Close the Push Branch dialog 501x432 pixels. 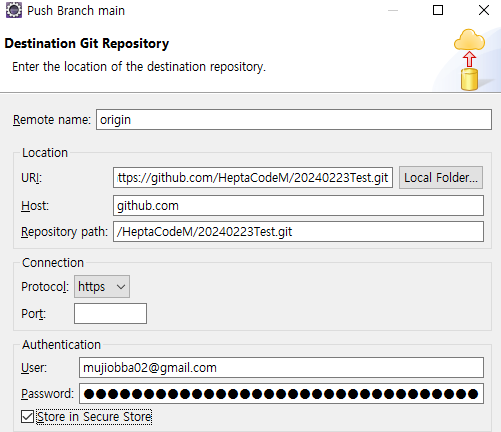coord(484,10)
